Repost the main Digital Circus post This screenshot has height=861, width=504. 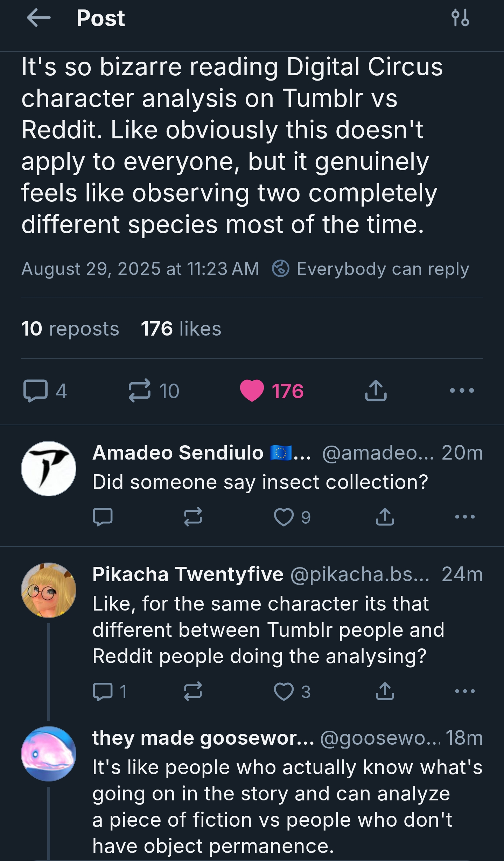coord(140,390)
